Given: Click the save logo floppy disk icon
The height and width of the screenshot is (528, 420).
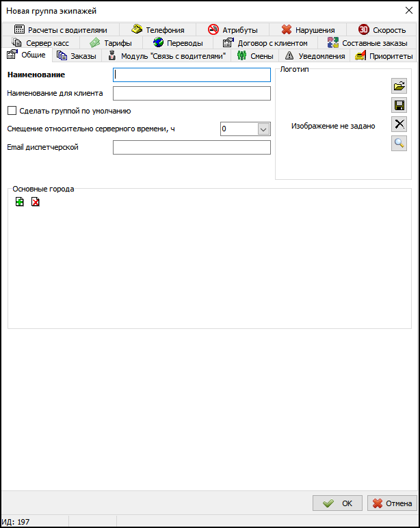Looking at the screenshot, I should click(399, 105).
